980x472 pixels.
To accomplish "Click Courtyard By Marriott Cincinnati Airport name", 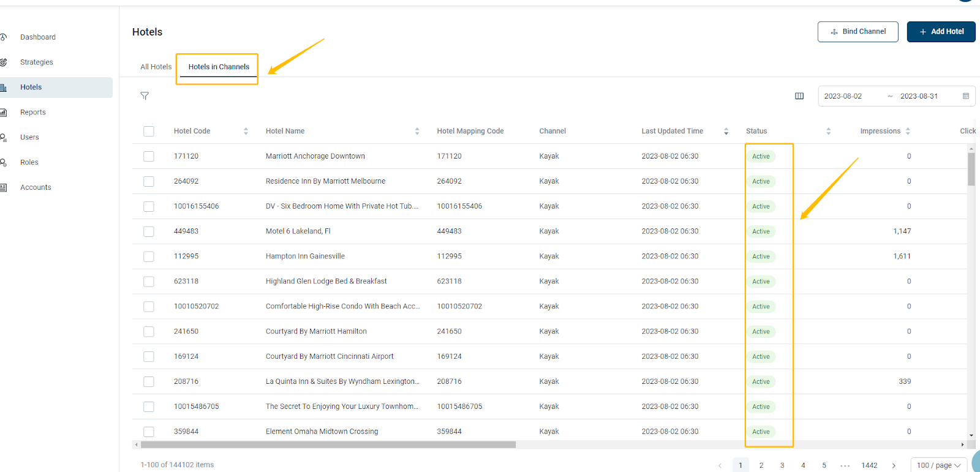I will (x=330, y=356).
